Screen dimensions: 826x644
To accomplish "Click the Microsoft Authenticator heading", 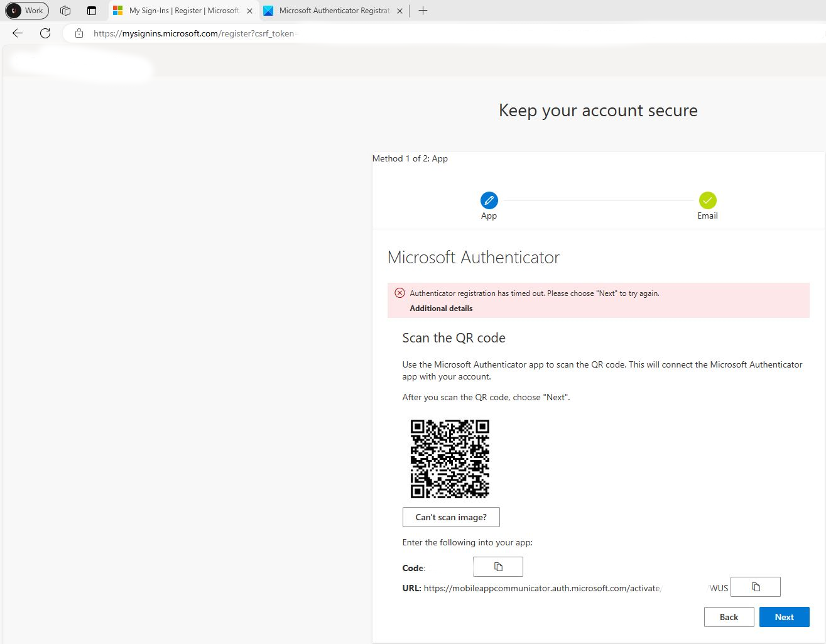I will pos(473,258).
